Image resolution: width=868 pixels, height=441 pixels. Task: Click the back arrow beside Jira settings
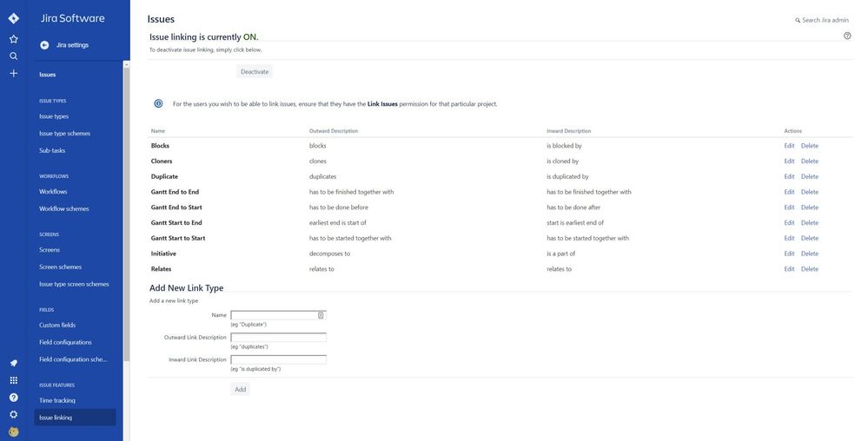(x=44, y=45)
